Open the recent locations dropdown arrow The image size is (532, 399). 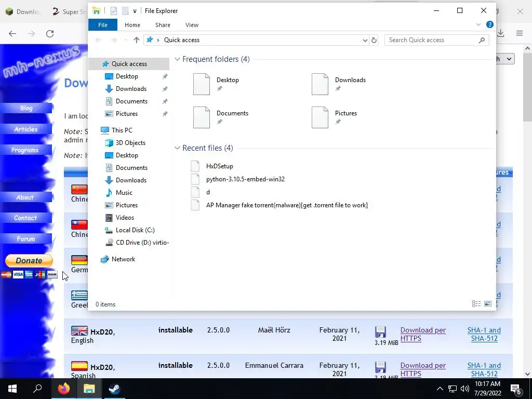pos(126,40)
